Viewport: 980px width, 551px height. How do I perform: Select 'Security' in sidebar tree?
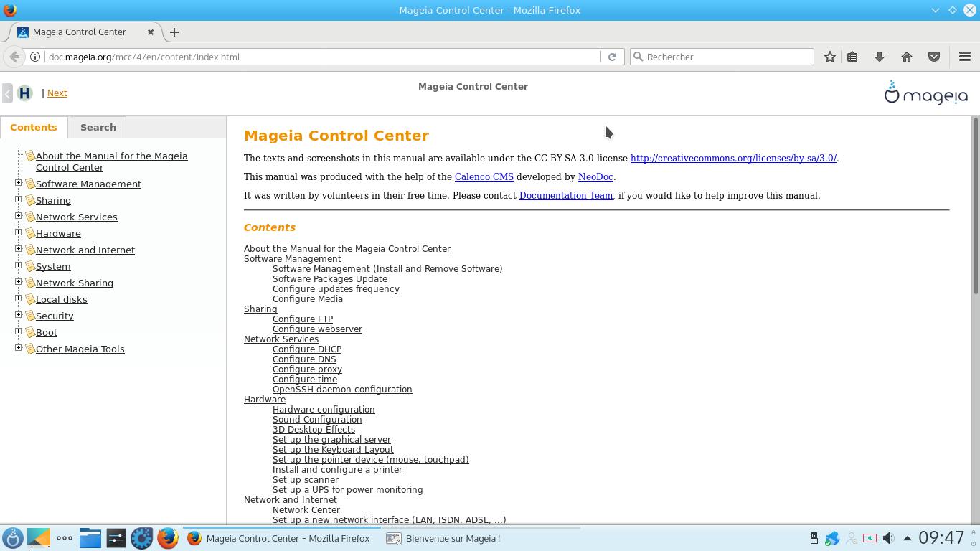click(55, 316)
